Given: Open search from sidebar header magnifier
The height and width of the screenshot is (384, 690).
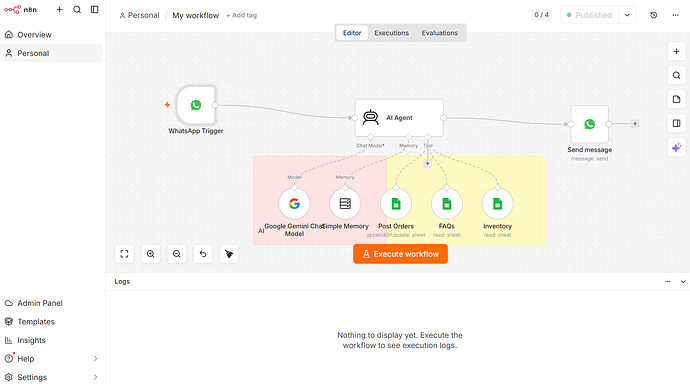Looking at the screenshot, I should [x=77, y=9].
